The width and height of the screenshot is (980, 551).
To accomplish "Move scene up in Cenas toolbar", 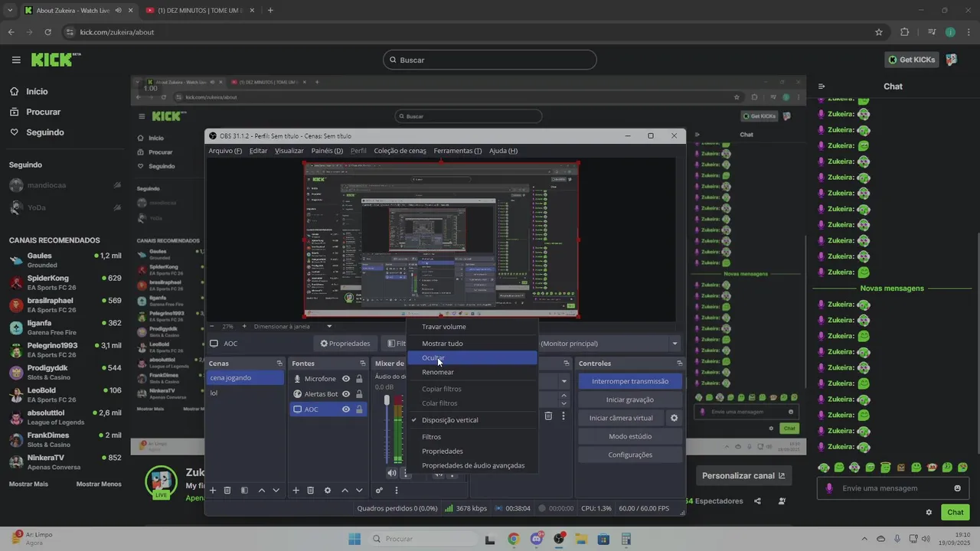I will coord(262,491).
